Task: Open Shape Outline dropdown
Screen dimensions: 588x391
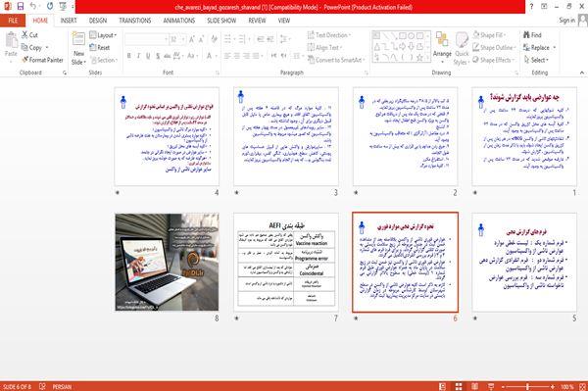Action: point(494,47)
